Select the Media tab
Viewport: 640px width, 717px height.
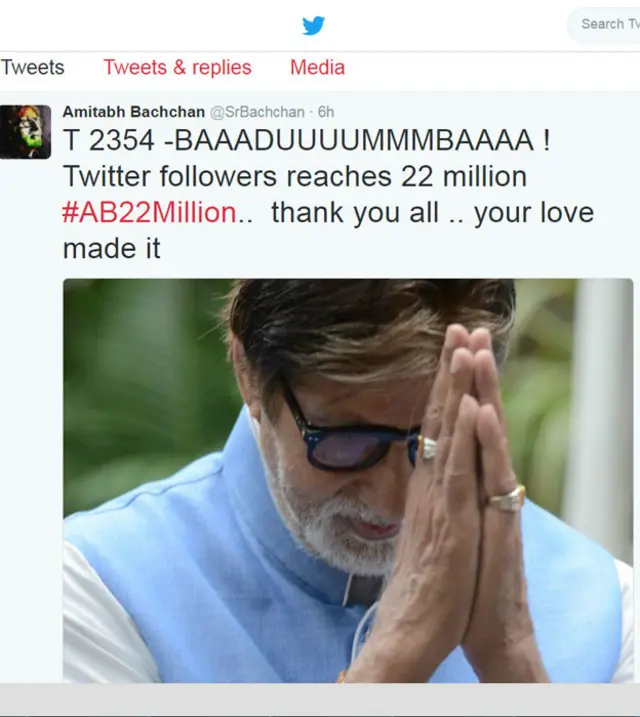click(317, 68)
